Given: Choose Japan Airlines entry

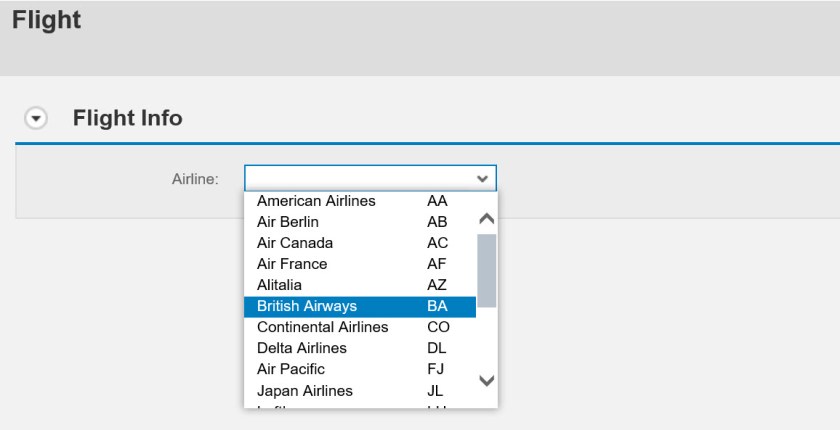Looking at the screenshot, I should click(x=305, y=390).
